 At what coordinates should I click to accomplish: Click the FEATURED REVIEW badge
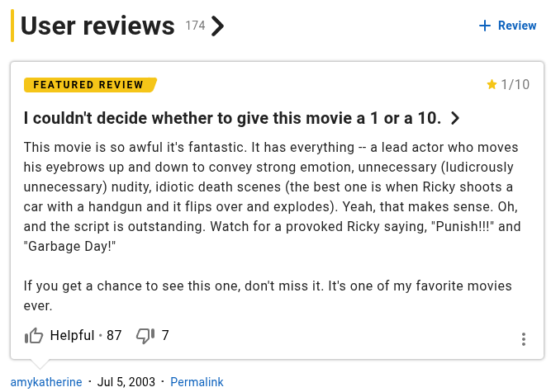point(89,85)
